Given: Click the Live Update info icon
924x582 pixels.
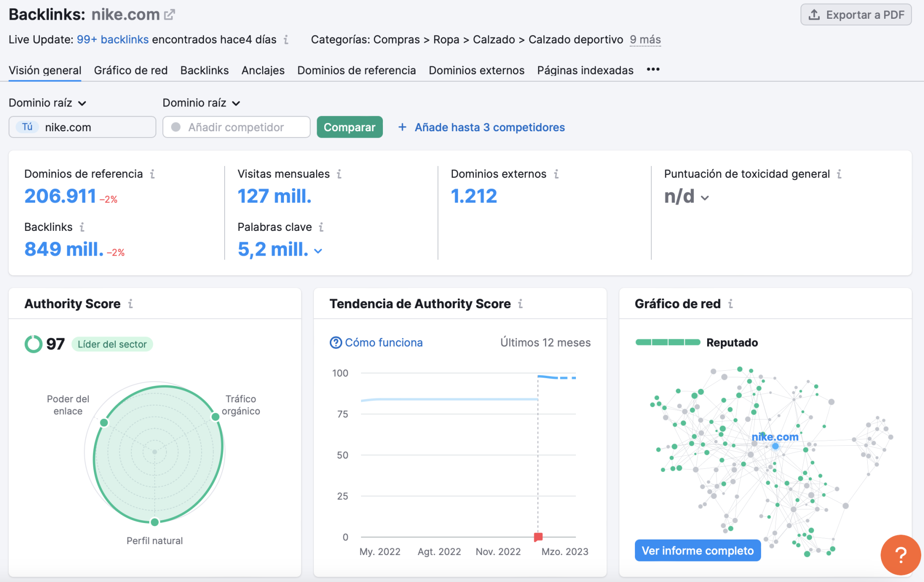Looking at the screenshot, I should point(286,40).
